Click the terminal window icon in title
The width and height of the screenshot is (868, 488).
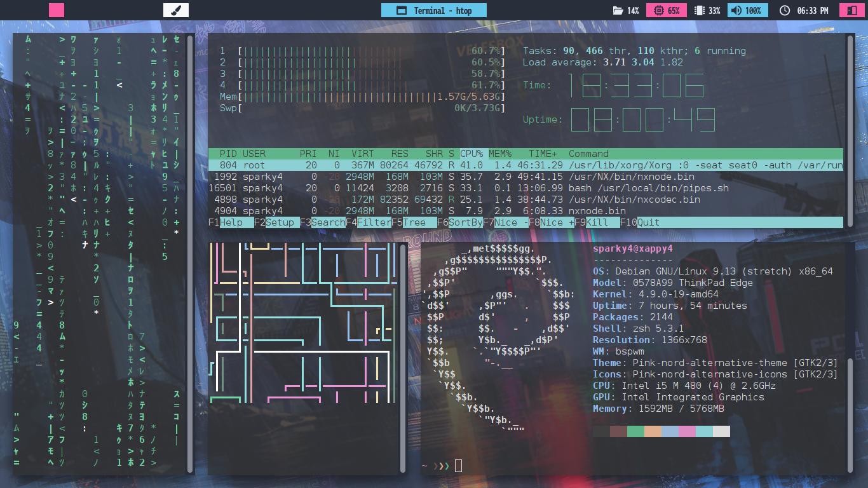401,11
